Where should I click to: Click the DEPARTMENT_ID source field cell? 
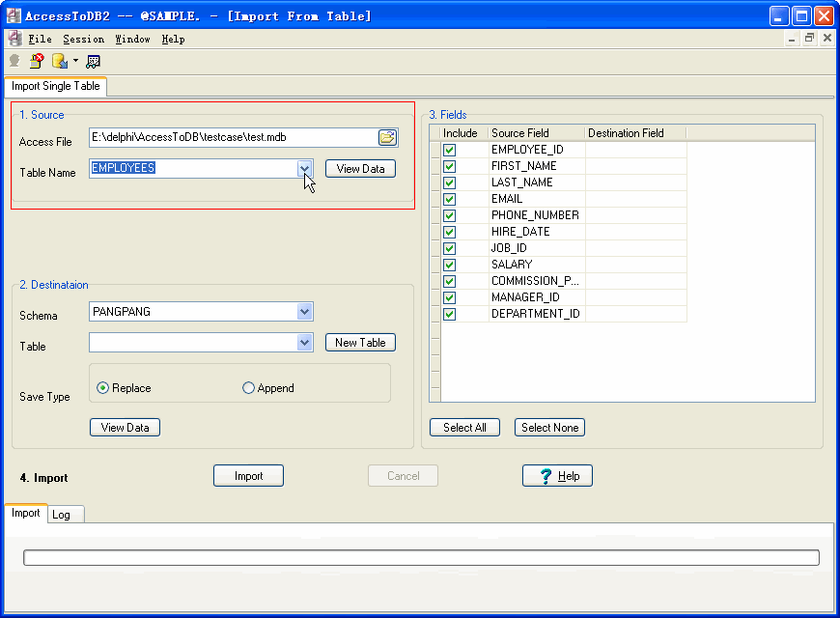point(537,314)
